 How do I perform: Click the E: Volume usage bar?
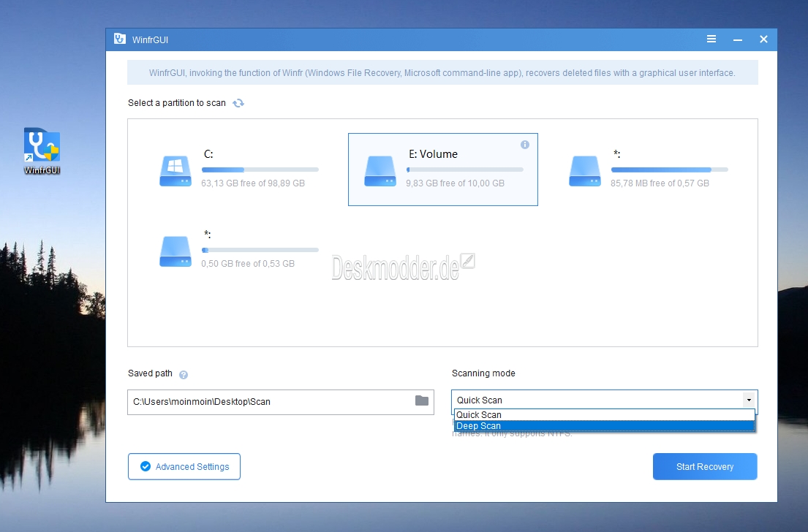464,170
